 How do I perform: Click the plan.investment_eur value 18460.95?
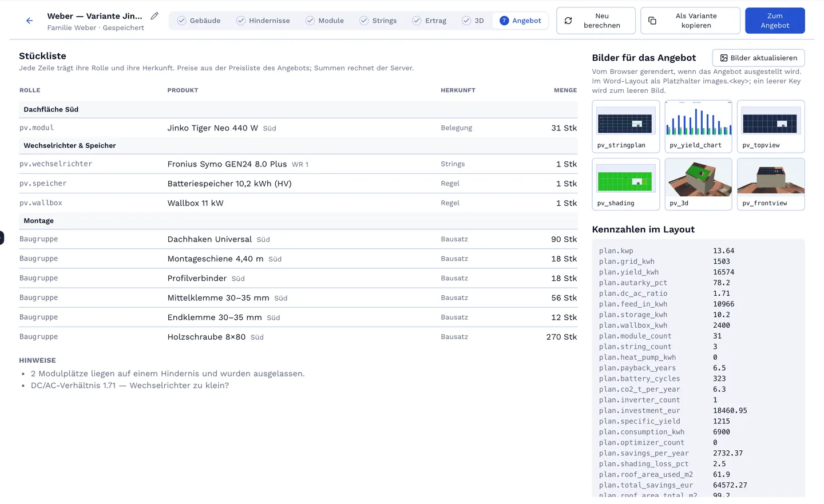tap(730, 411)
